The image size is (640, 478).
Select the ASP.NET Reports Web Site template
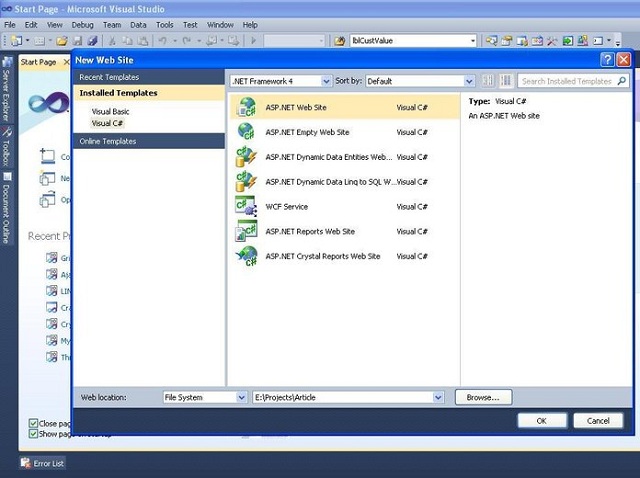(x=345, y=231)
